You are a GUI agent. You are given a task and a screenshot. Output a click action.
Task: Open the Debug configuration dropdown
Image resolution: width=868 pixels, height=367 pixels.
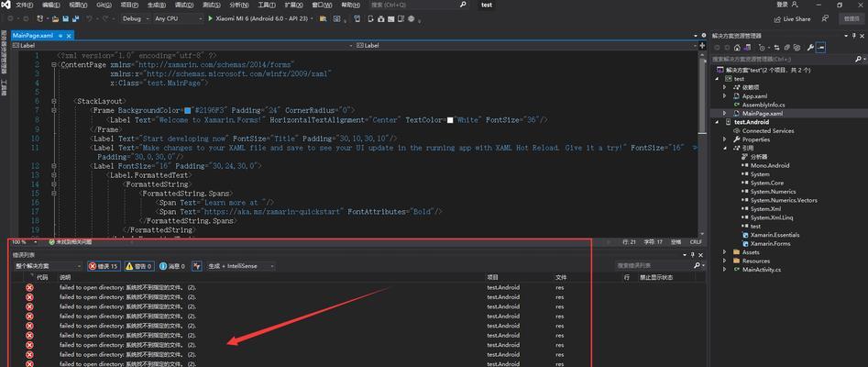tap(136, 19)
